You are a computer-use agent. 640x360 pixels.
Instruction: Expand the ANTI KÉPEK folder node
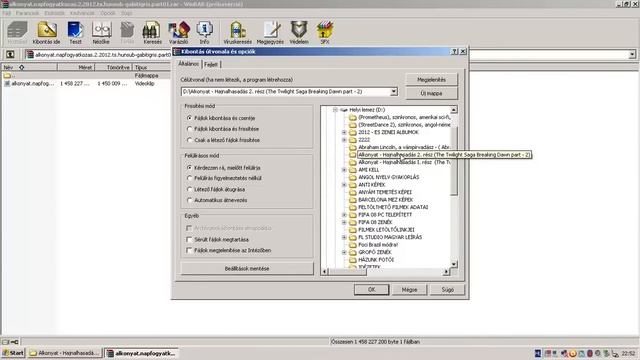[x=344, y=185]
